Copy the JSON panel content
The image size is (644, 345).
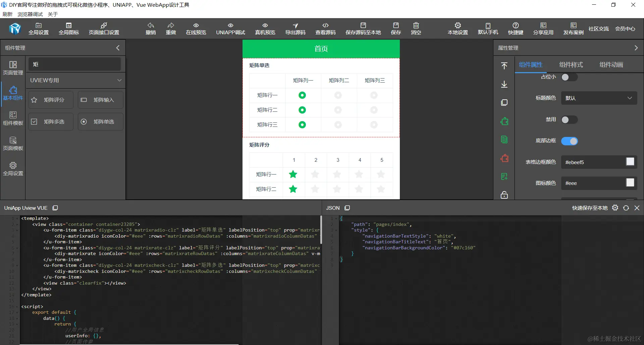[347, 208]
